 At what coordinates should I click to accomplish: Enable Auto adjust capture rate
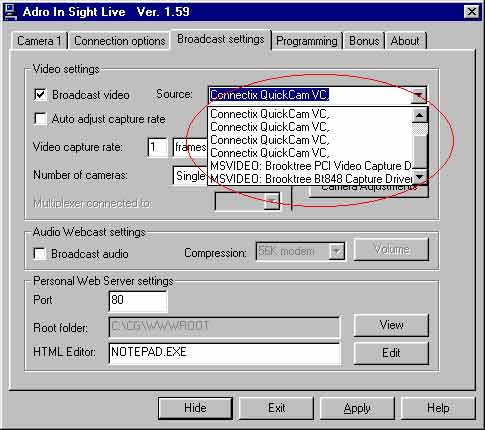(40, 119)
